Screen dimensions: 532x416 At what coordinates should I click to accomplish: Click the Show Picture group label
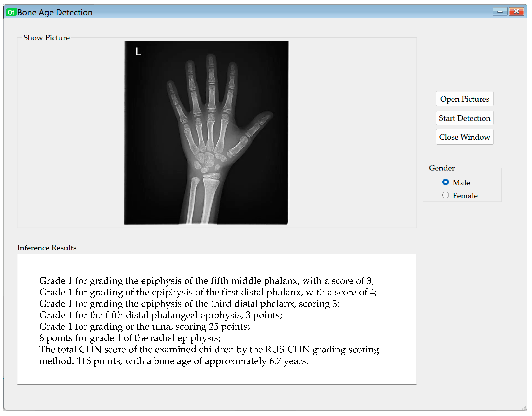coord(46,38)
